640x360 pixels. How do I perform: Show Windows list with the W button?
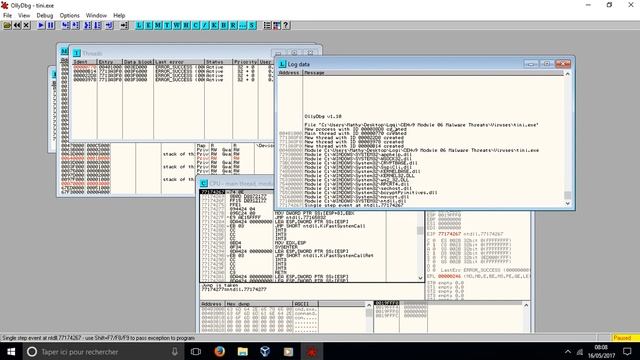pos(177,25)
